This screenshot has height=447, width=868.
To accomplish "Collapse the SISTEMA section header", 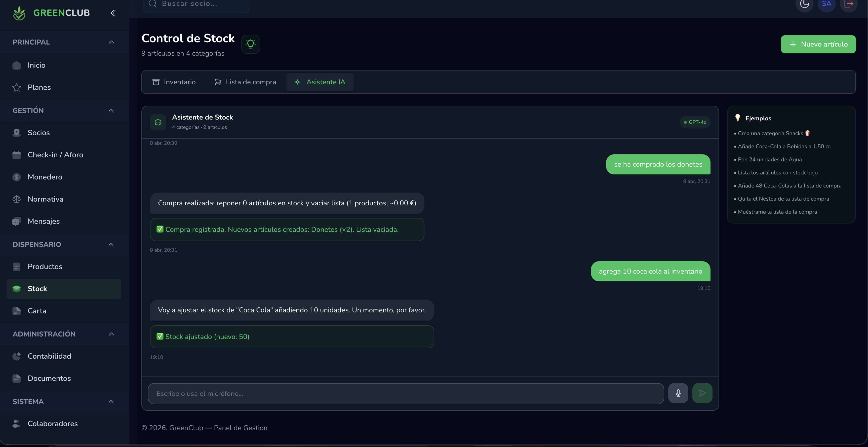I will (111, 401).
